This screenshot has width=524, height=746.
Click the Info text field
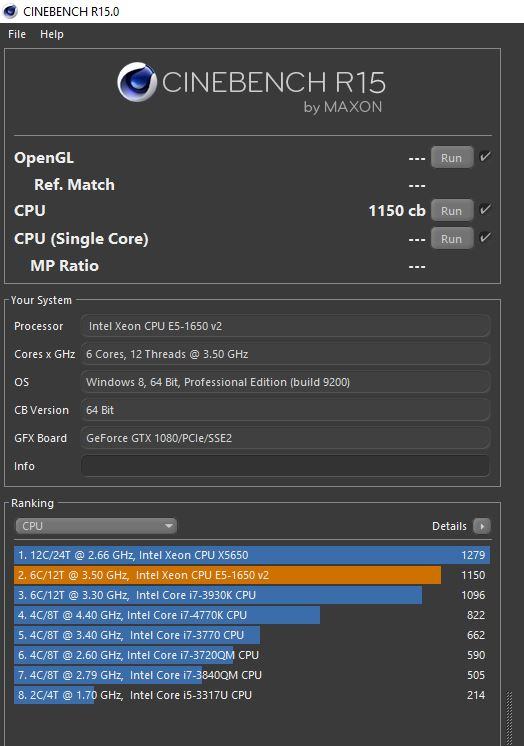tap(286, 466)
